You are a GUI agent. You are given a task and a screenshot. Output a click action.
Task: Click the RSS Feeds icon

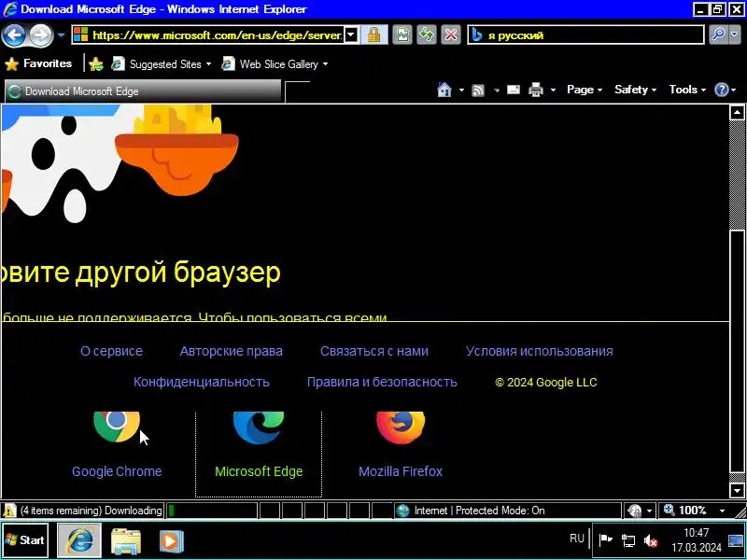coord(478,90)
